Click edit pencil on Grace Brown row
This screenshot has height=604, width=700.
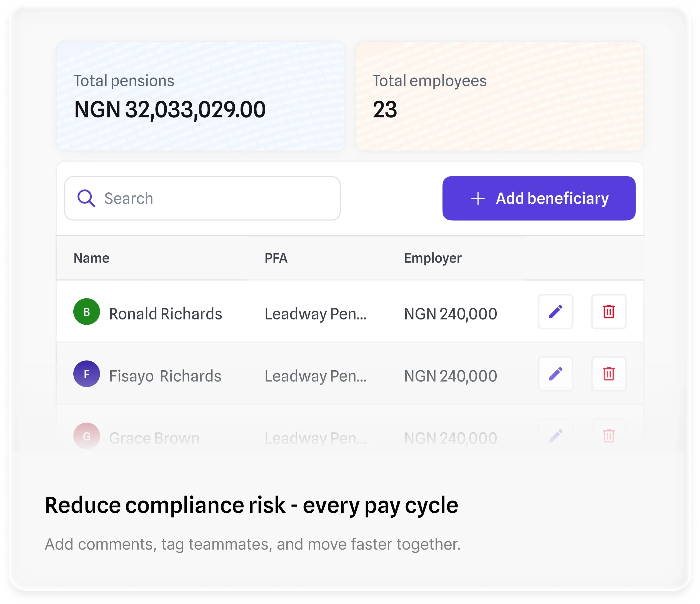[555, 436]
